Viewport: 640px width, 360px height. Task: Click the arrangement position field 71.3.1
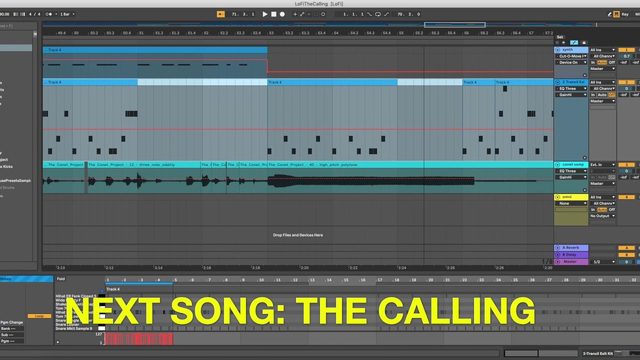click(x=243, y=14)
